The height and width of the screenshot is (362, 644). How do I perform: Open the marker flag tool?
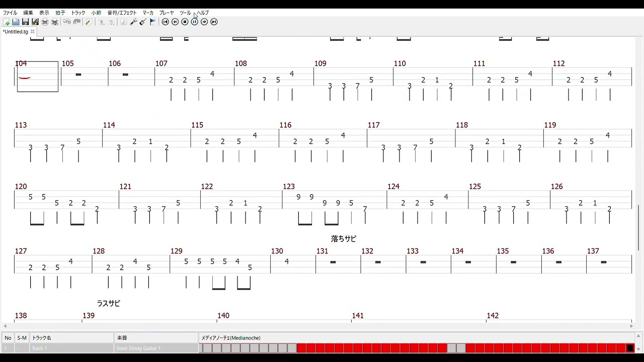153,22
